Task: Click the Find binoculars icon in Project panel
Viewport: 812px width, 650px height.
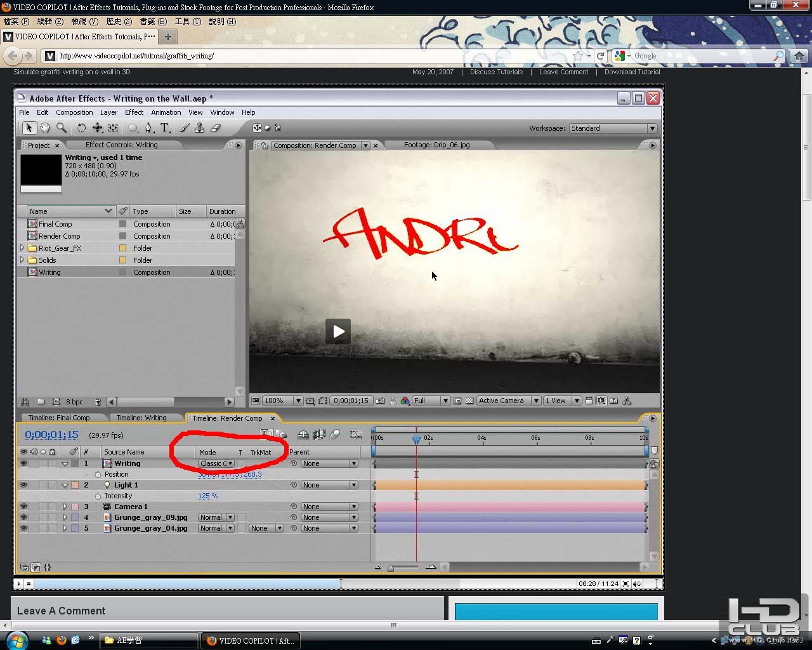Action: (x=25, y=402)
